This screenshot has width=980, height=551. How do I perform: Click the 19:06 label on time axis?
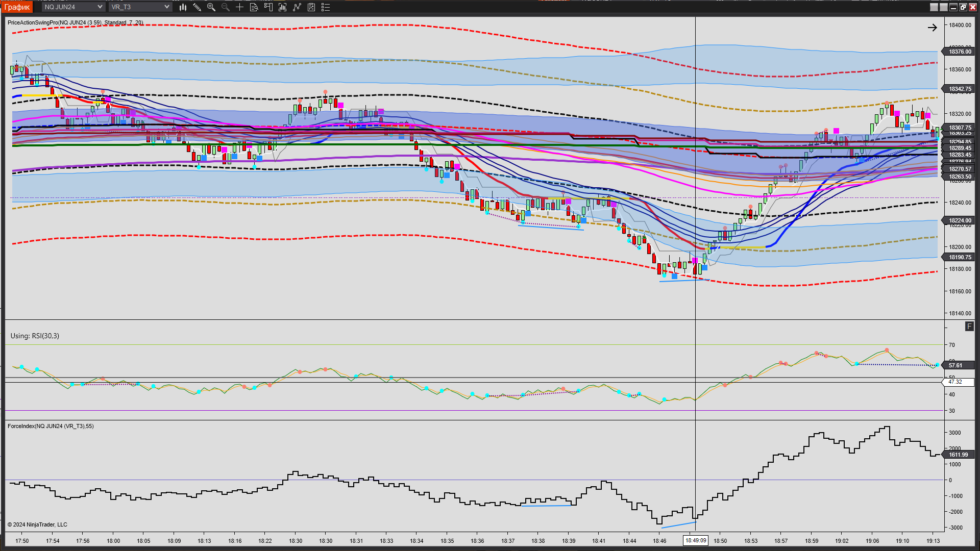pos(872,541)
